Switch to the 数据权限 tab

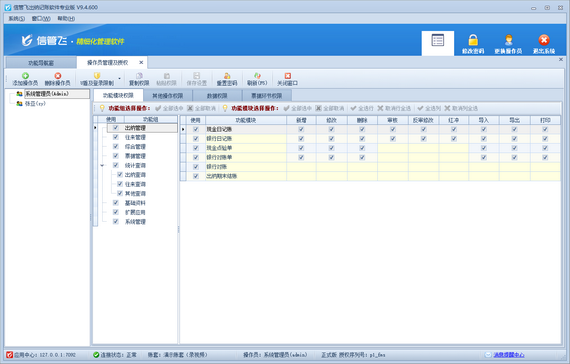(217, 96)
